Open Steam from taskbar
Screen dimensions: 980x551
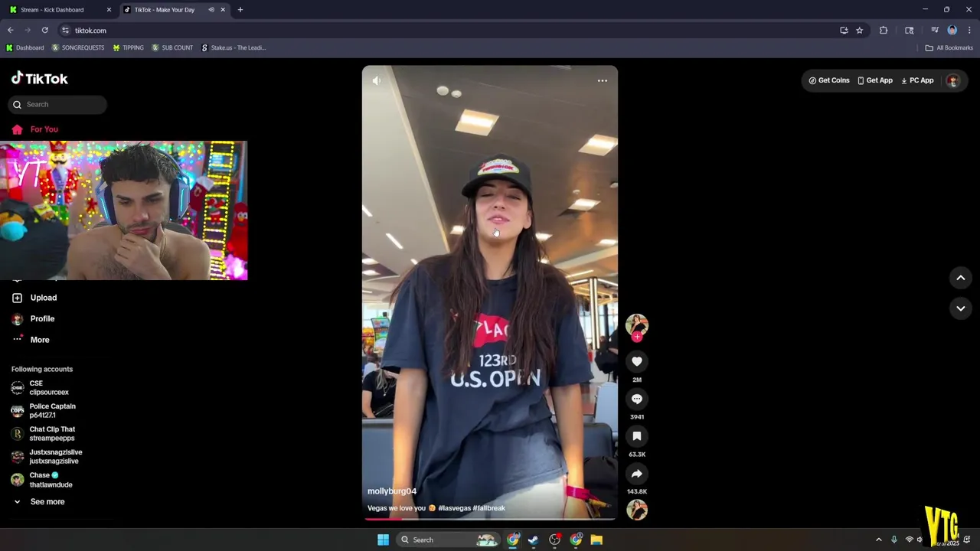coord(533,540)
